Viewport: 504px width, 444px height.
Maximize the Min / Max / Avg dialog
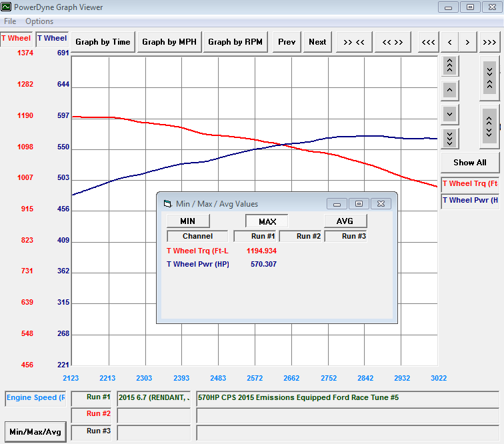pos(359,204)
